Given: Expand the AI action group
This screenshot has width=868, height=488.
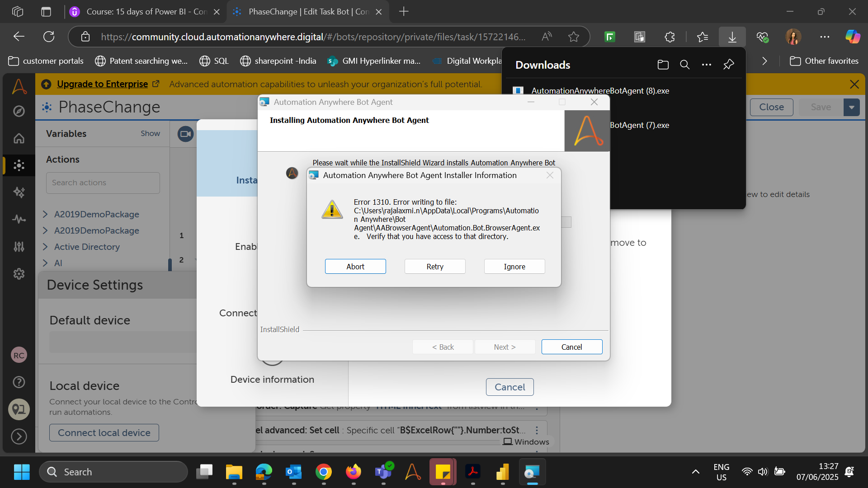Looking at the screenshot, I should 45,263.
